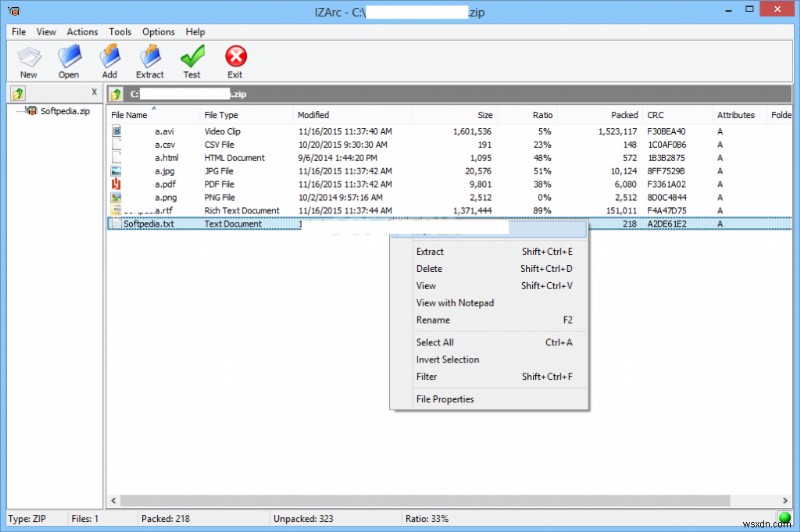The image size is (800, 532).
Task: Choose Select All in context menu
Action: click(489, 342)
